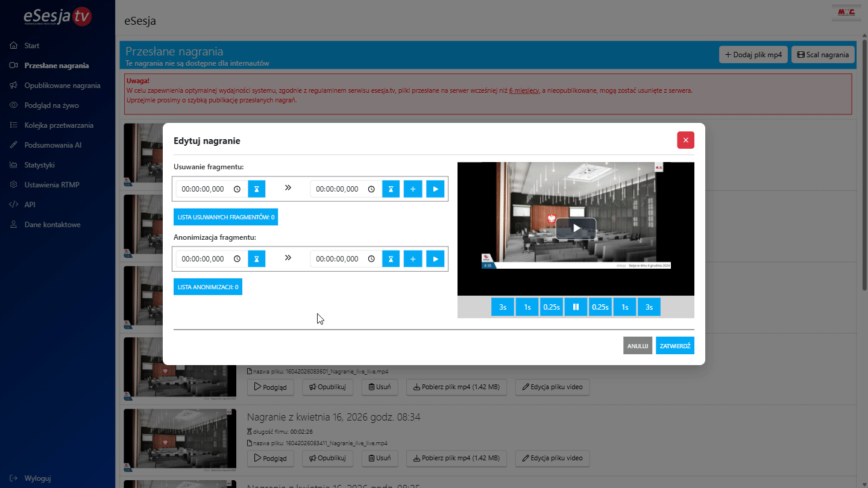Set removal start time with hourglass button
This screenshot has width=868, height=488.
(256, 189)
